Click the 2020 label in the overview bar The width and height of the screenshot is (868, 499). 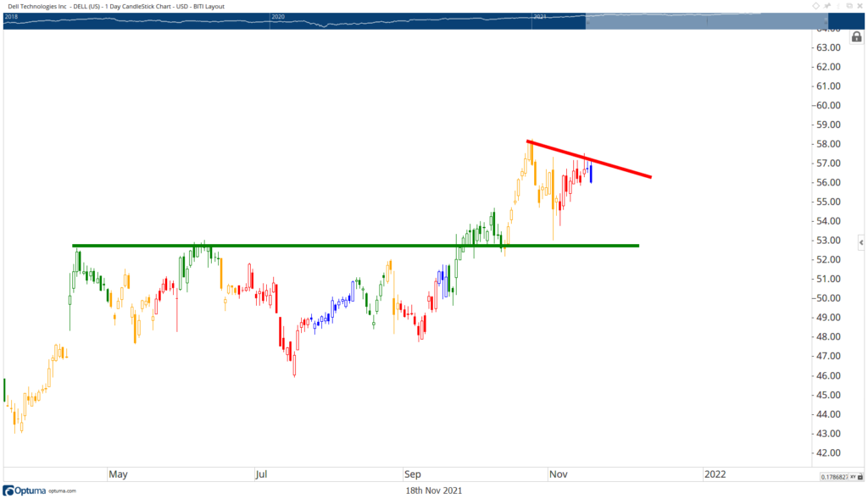(278, 17)
